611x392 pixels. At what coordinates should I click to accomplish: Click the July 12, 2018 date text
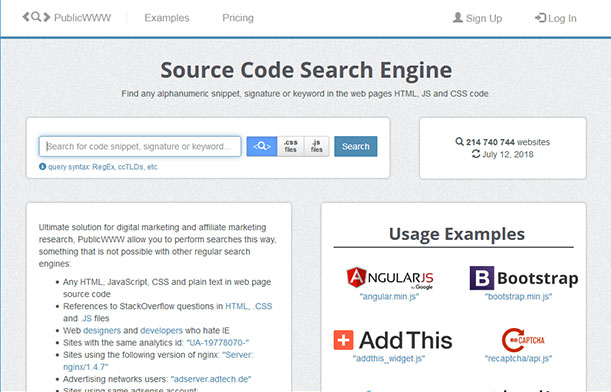coord(508,155)
